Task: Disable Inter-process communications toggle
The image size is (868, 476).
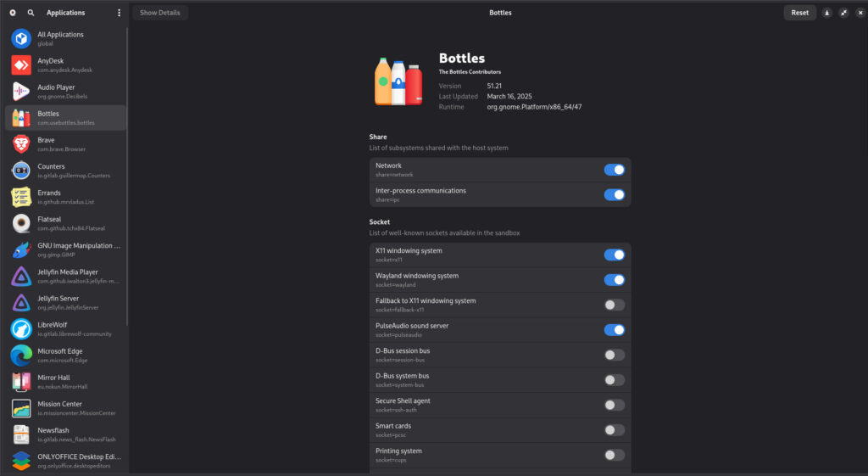Action: pos(615,194)
